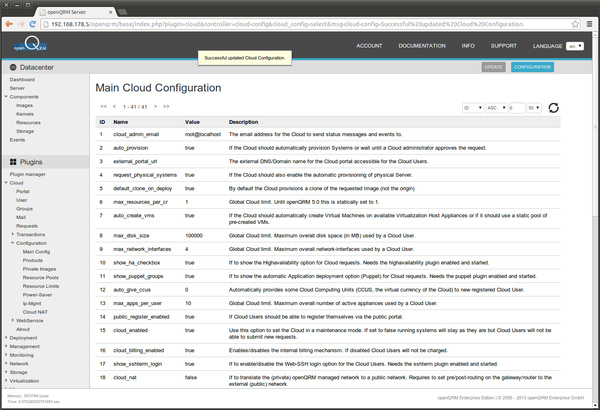
Task: Refresh the table with the circular arrows icon
Action: [x=553, y=108]
